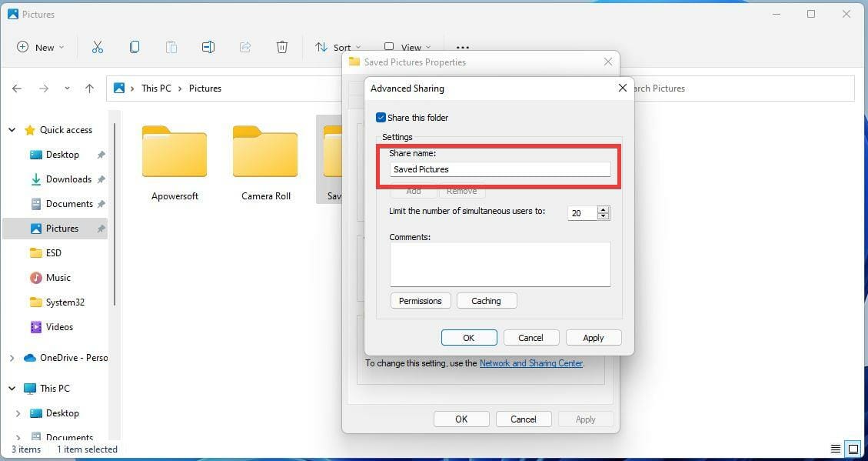Increase simultaneous users with up stepper
Viewport: 868px width, 461px height.
[604, 209]
